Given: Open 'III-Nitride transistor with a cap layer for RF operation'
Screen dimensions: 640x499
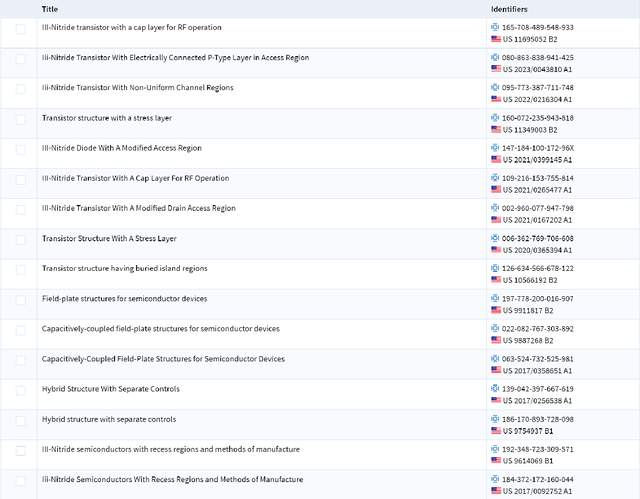Looking at the screenshot, I should pos(131,27).
